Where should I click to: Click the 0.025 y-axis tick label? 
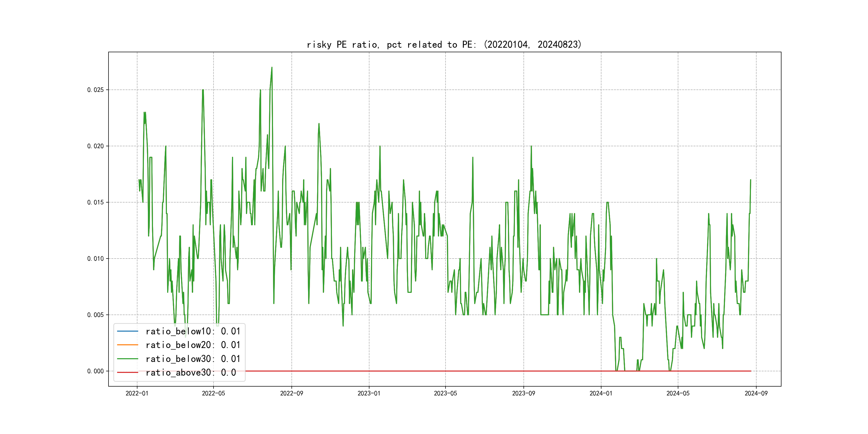tap(95, 90)
